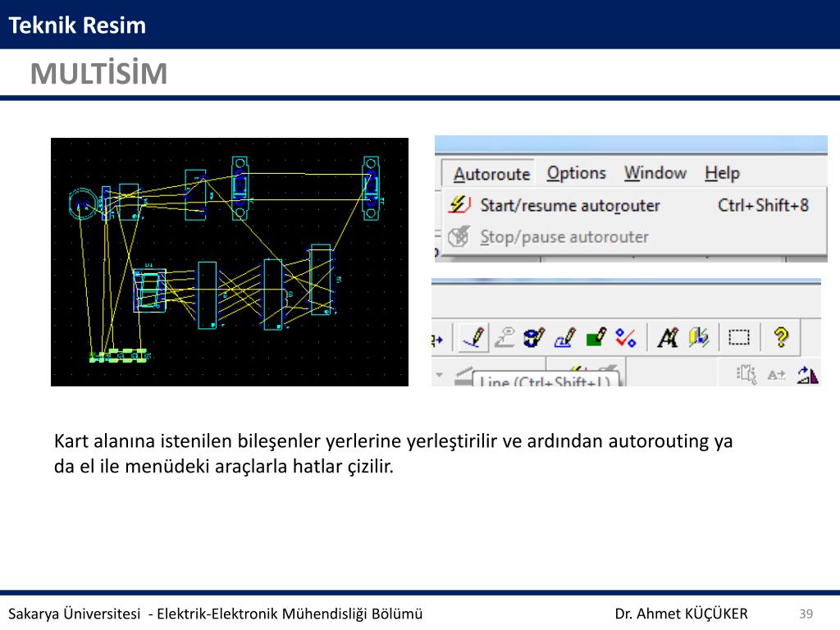Click the greyed 'A' text alignment icon
This screenshot has width=840, height=630.
tap(776, 375)
